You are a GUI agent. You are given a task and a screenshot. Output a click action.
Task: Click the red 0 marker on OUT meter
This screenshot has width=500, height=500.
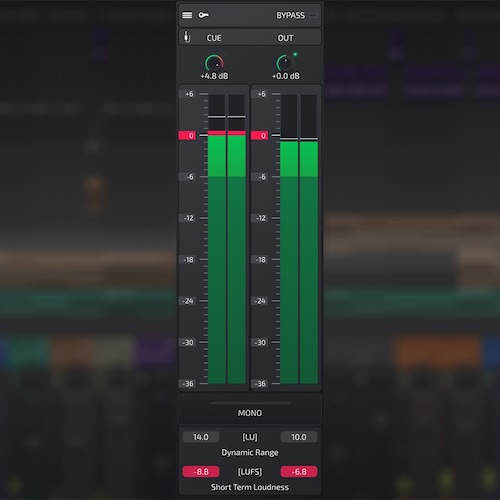coord(259,135)
